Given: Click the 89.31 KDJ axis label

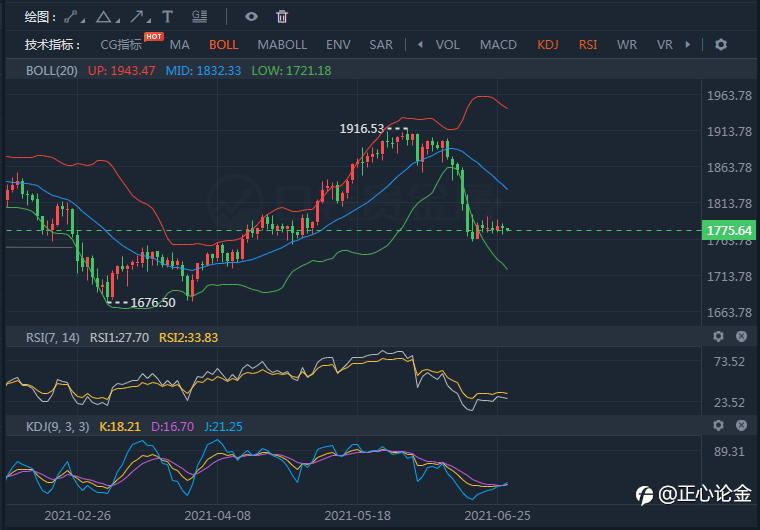Looking at the screenshot, I should tap(729, 451).
